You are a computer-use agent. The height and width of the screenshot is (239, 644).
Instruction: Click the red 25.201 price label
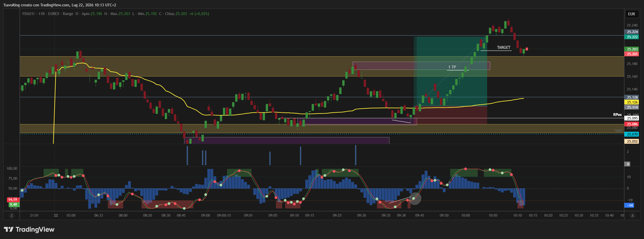(x=632, y=54)
